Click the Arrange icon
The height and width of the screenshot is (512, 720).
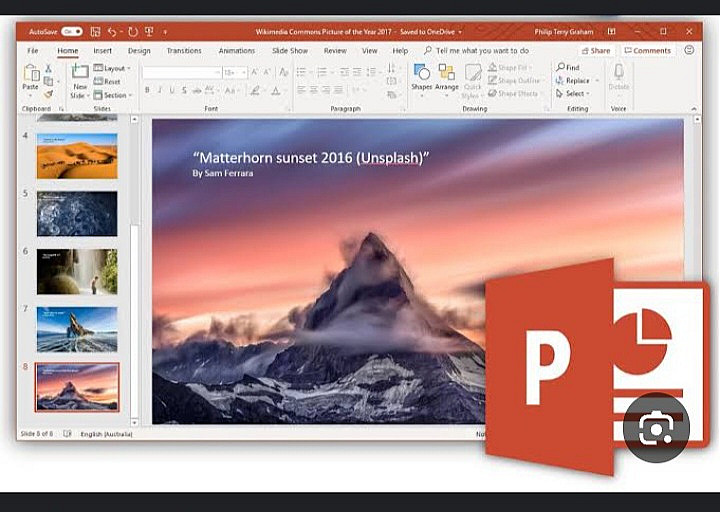coord(447,73)
